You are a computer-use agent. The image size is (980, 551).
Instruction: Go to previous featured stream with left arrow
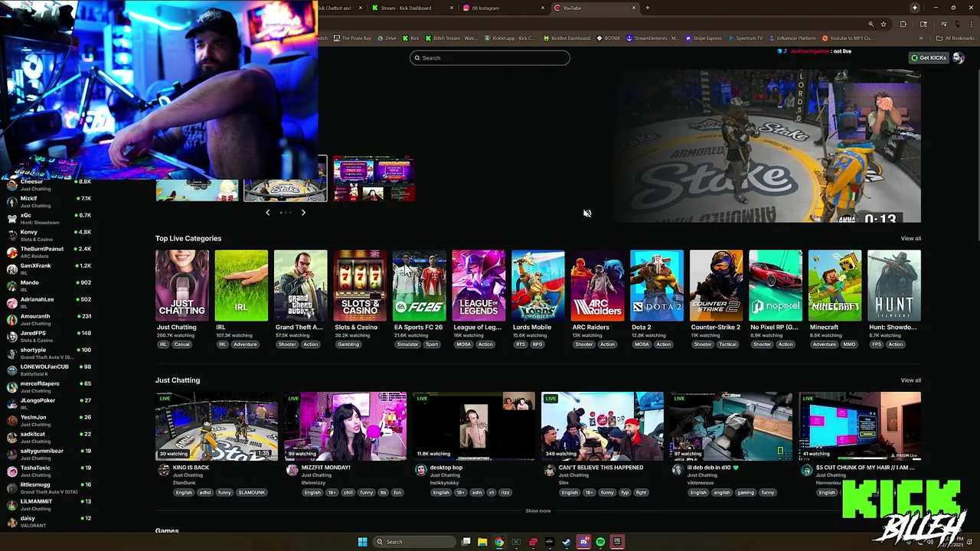coord(267,213)
